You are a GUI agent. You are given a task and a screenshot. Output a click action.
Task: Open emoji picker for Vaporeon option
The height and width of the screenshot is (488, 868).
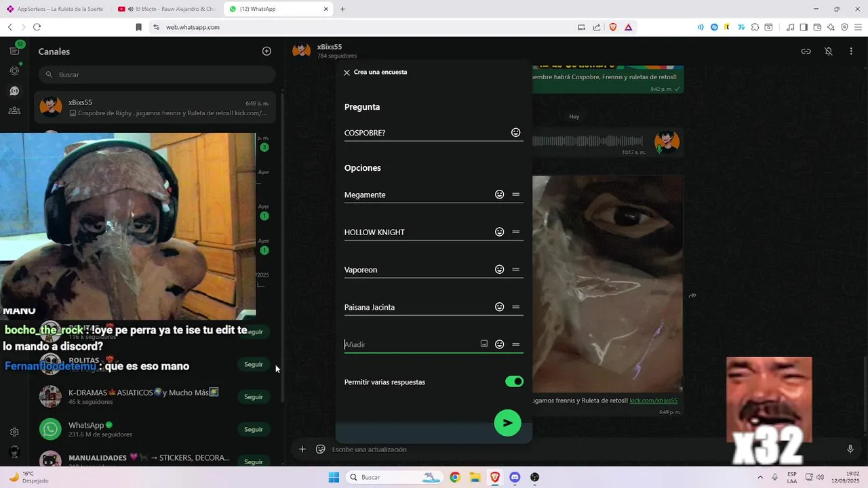(x=500, y=269)
